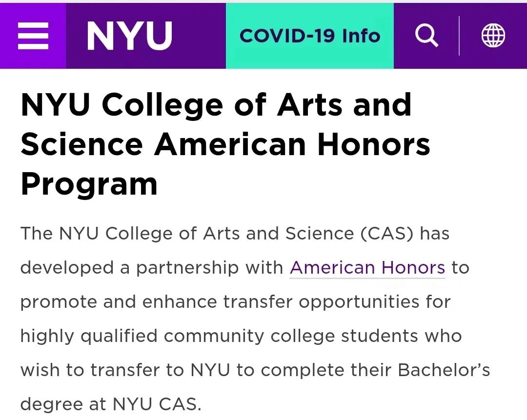Click the vertical divider beside the search icon
Image resolution: width=527 pixels, height=420 pixels.
459,36
